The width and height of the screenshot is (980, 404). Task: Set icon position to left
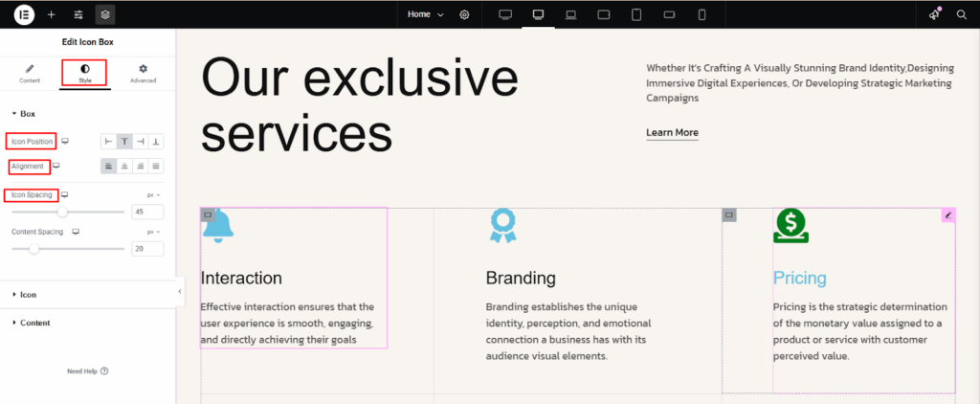(109, 142)
